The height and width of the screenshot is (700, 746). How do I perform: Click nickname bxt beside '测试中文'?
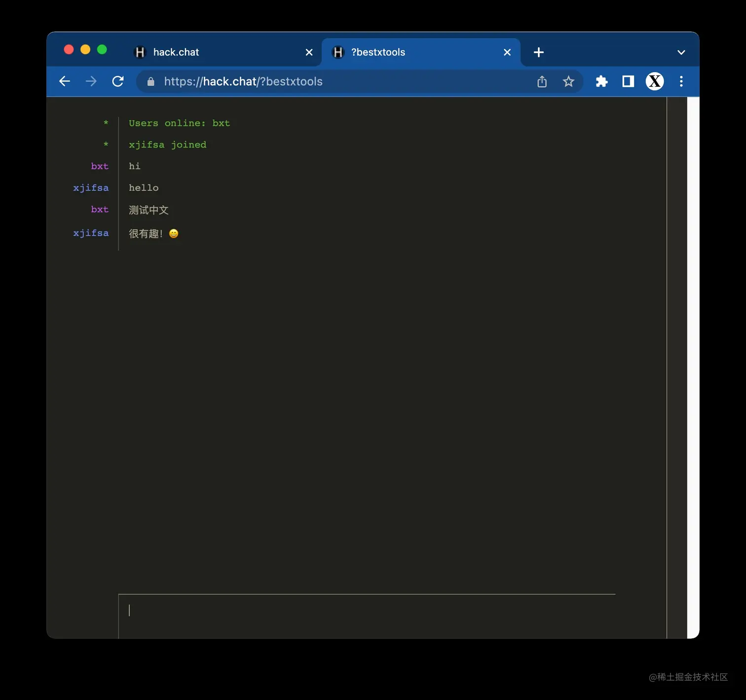click(x=100, y=209)
